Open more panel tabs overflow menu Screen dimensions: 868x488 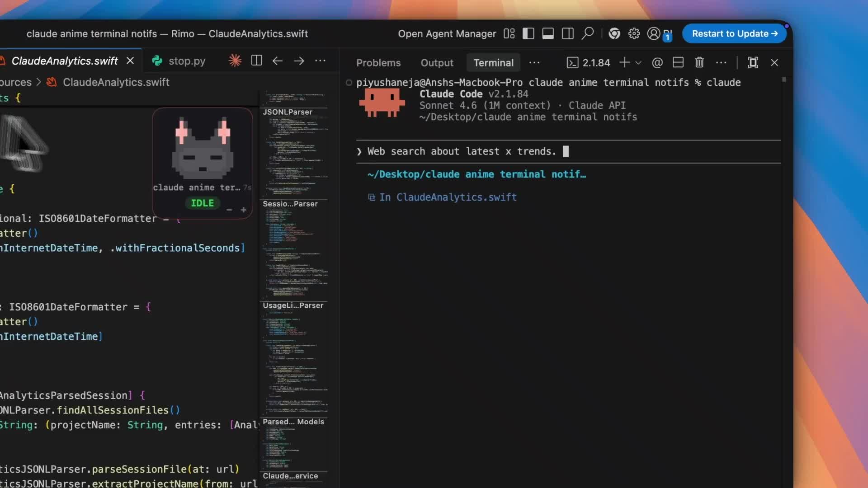click(x=534, y=63)
